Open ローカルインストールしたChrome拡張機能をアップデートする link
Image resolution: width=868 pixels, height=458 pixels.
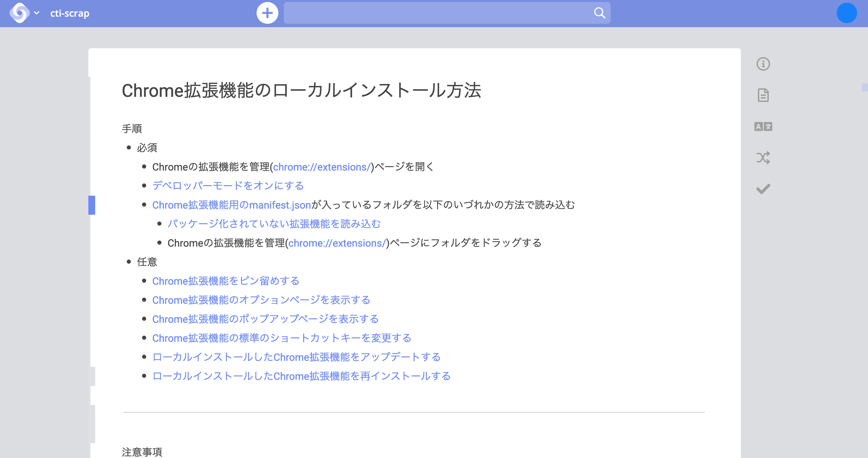coord(296,357)
